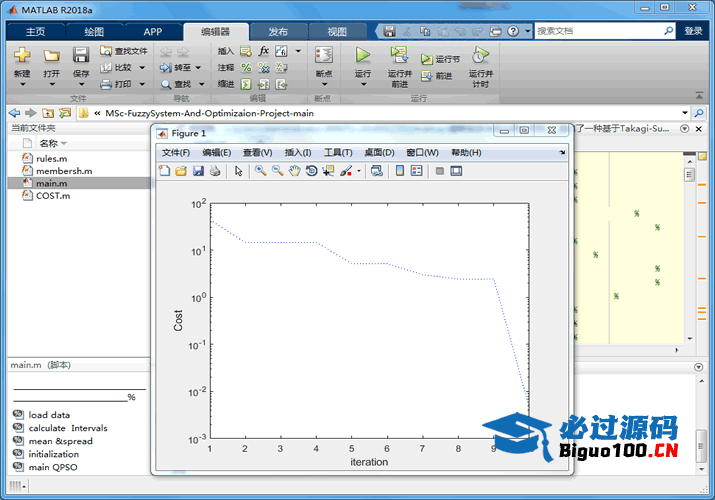The width and height of the screenshot is (715, 500).
Task: Select the Brush data tool
Action: coord(346,171)
